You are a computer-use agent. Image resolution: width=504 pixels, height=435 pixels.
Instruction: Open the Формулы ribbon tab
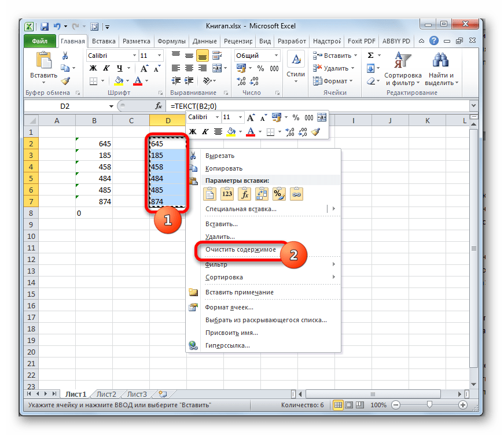[171, 41]
